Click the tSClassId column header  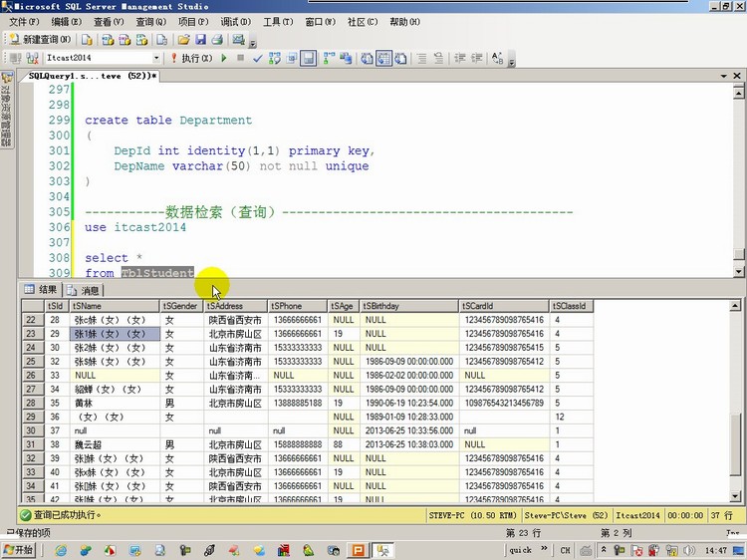[x=572, y=306]
